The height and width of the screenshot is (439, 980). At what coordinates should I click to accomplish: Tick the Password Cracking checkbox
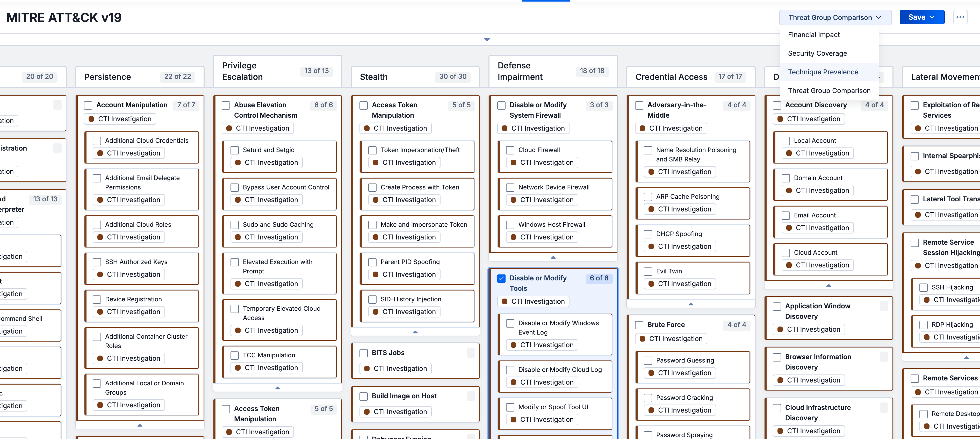click(x=648, y=398)
